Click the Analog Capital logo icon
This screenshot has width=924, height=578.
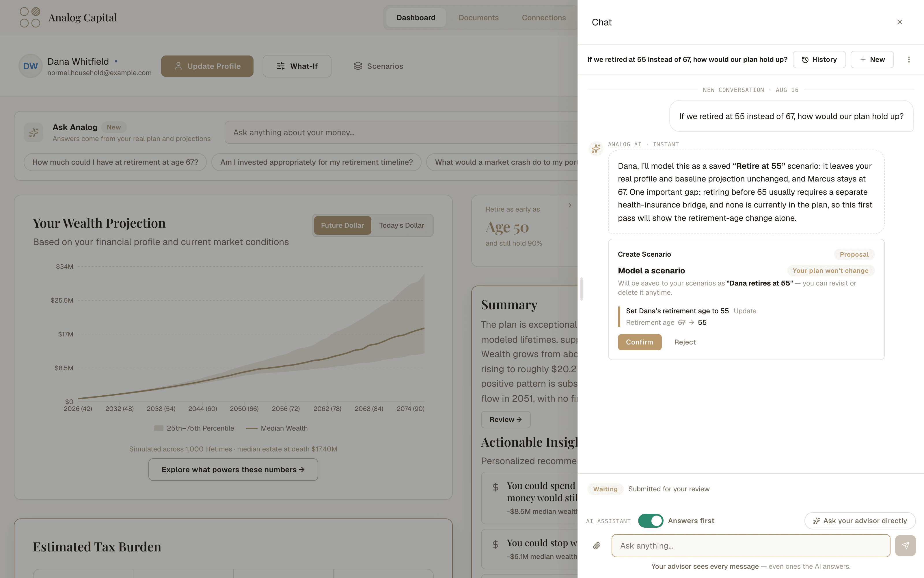pyautogui.click(x=30, y=18)
